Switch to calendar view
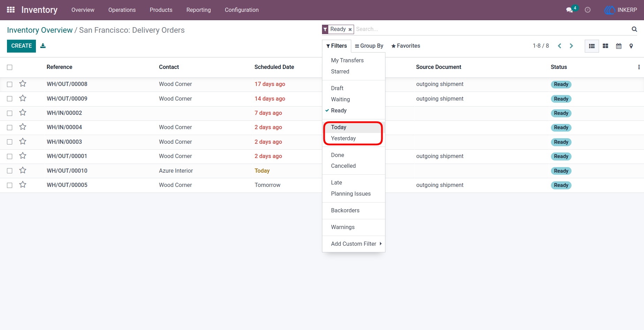The height and width of the screenshot is (330, 644). pos(619,46)
